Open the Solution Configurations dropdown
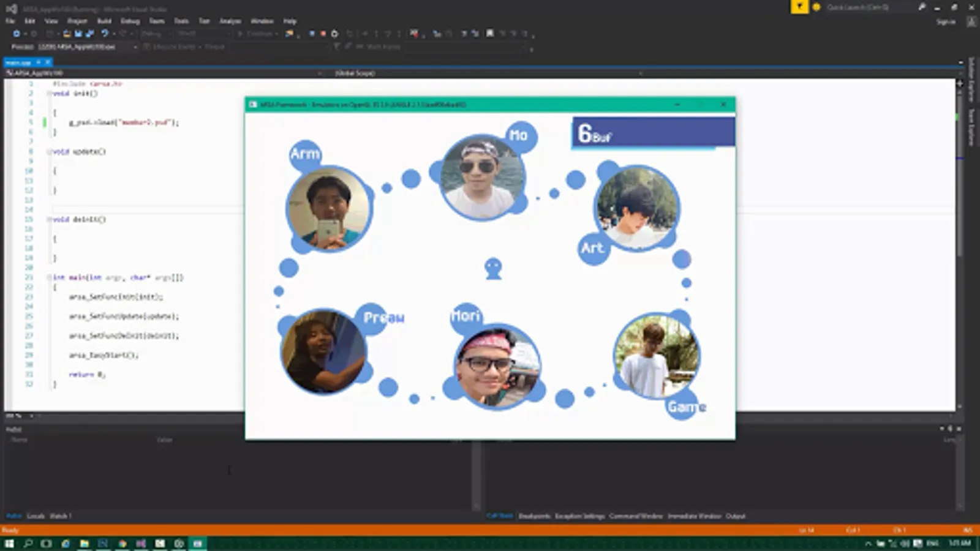Screen dimensions: 980x551 156,34
